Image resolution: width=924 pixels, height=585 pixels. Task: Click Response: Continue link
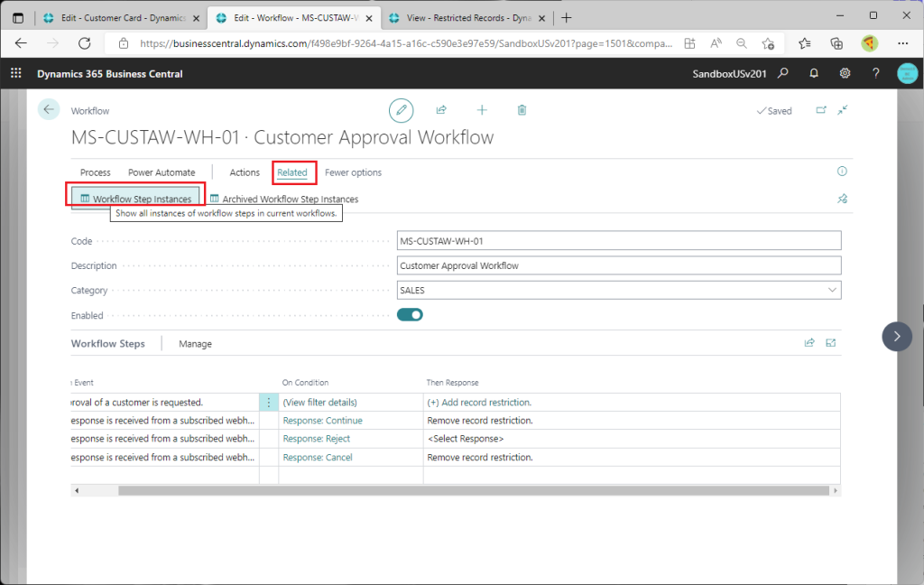tap(322, 421)
